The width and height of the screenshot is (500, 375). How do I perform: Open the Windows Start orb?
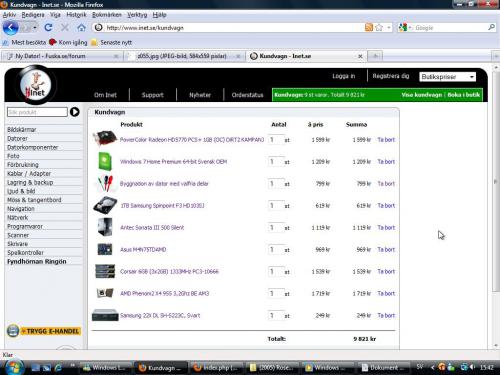click(x=14, y=368)
